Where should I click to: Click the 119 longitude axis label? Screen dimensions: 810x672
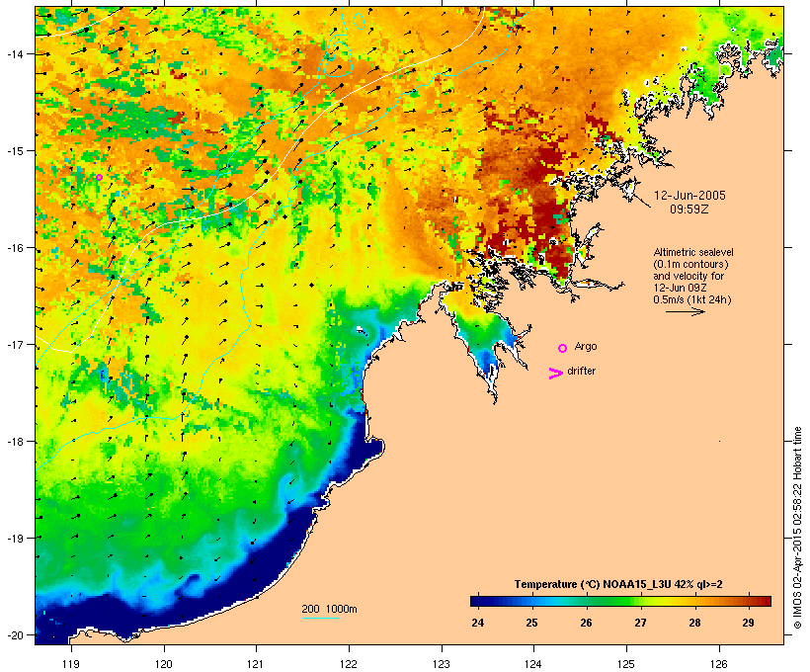[x=71, y=664]
